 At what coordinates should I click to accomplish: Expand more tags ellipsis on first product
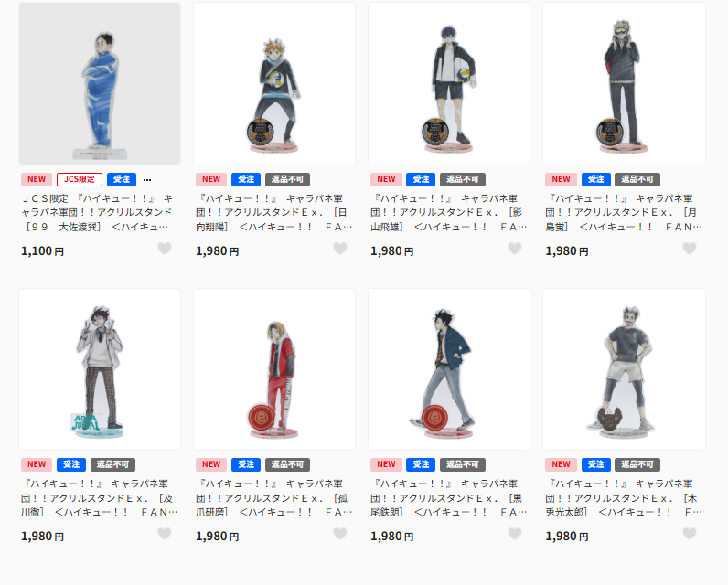(x=147, y=179)
